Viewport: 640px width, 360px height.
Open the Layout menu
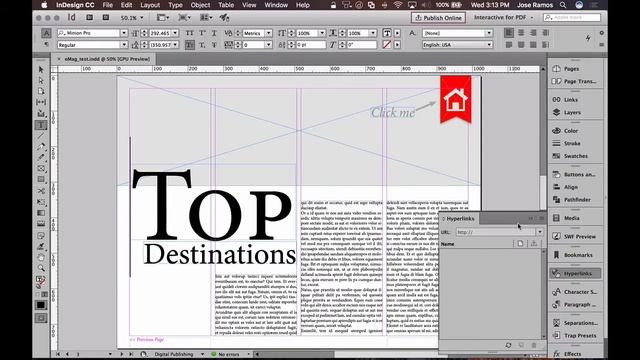point(150,5)
